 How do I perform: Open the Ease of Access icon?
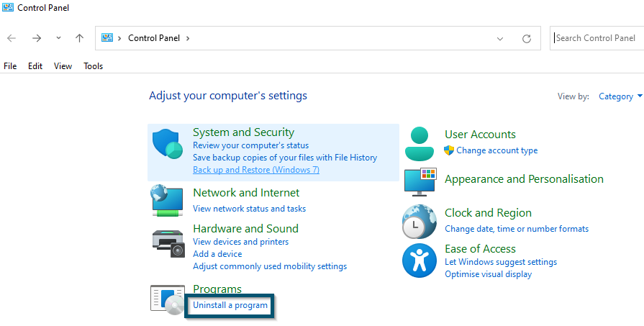point(419,261)
